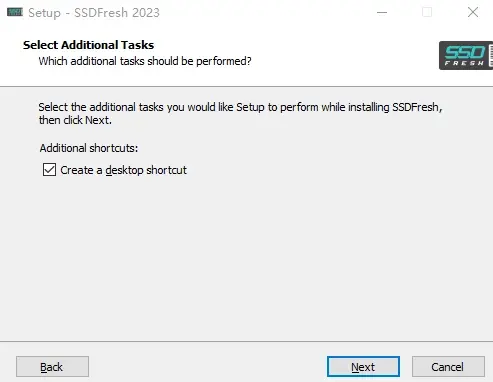493x382 pixels.
Task: Abort installation using the Cancel button
Action: [x=448, y=367]
